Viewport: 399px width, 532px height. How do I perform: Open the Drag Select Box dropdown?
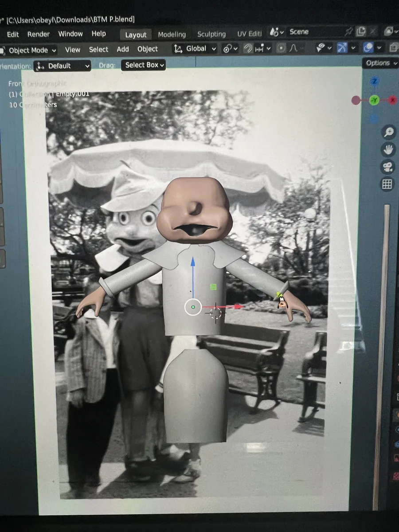144,65
